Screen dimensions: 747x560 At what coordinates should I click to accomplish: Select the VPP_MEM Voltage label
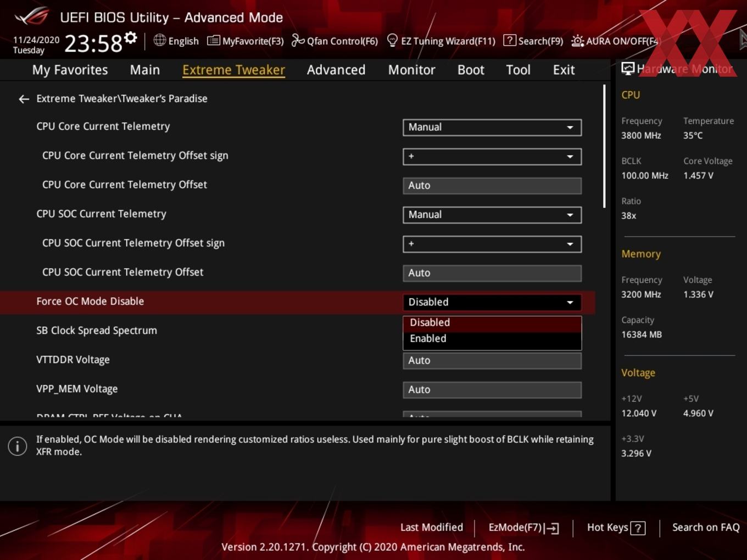[77, 389]
